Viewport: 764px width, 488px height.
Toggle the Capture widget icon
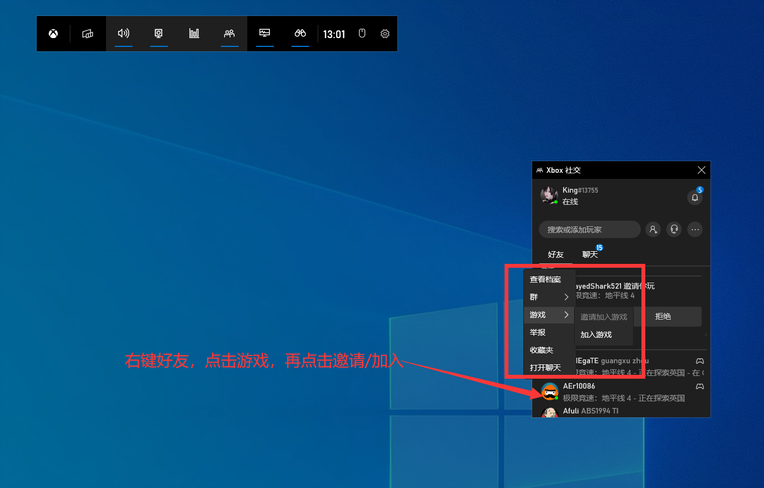coord(158,33)
